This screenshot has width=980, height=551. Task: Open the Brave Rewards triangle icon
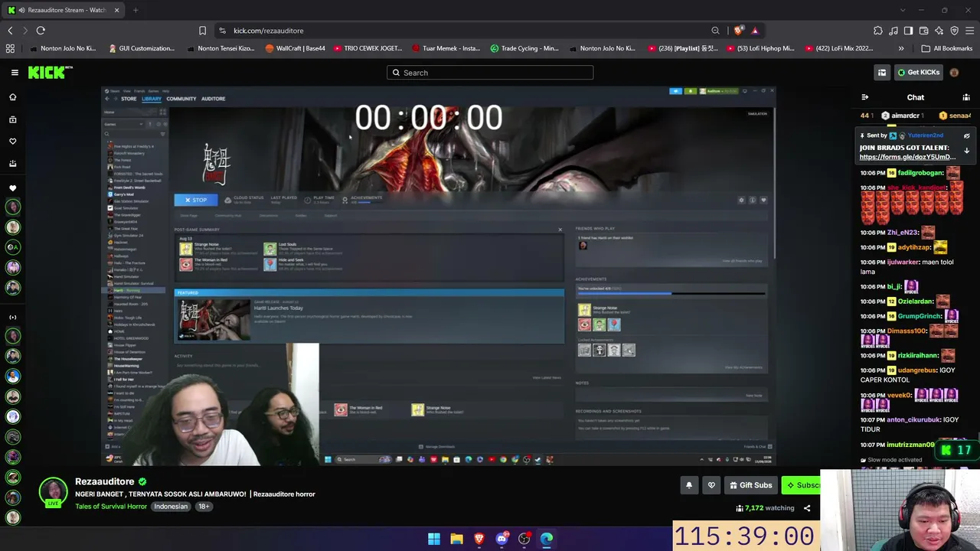(x=755, y=31)
